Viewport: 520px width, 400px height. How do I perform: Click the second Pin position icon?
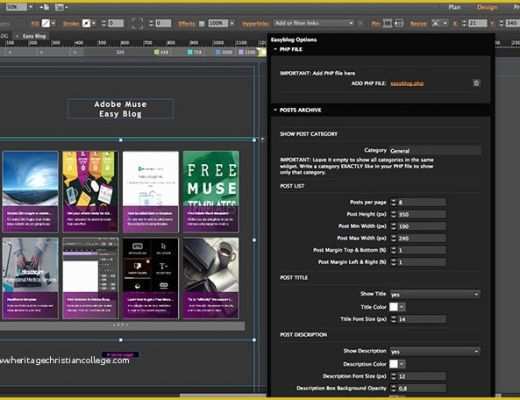tap(398, 23)
